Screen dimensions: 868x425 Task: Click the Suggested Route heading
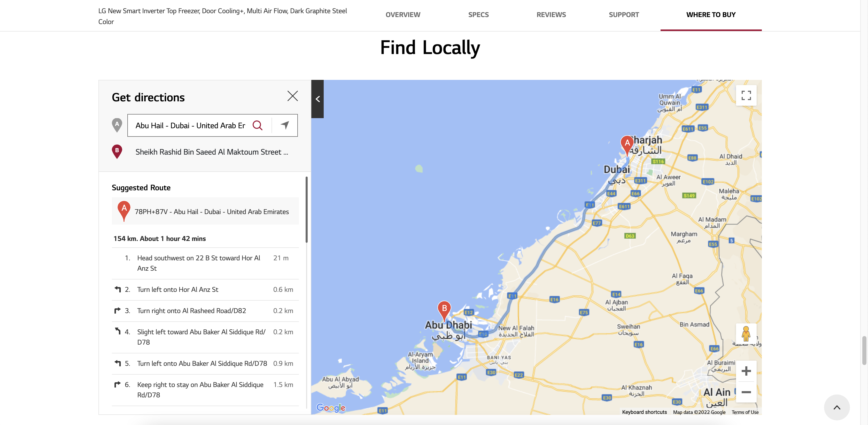pyautogui.click(x=141, y=187)
